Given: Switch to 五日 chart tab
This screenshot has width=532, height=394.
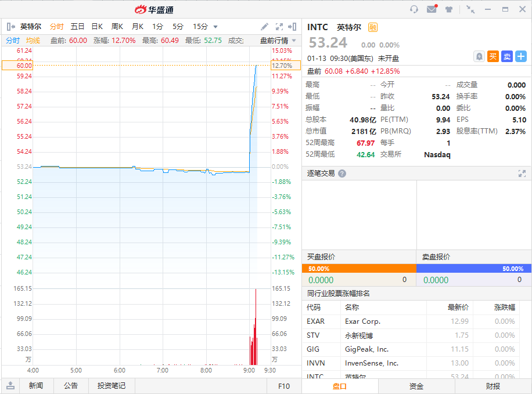Looking at the screenshot, I should click(x=77, y=27).
